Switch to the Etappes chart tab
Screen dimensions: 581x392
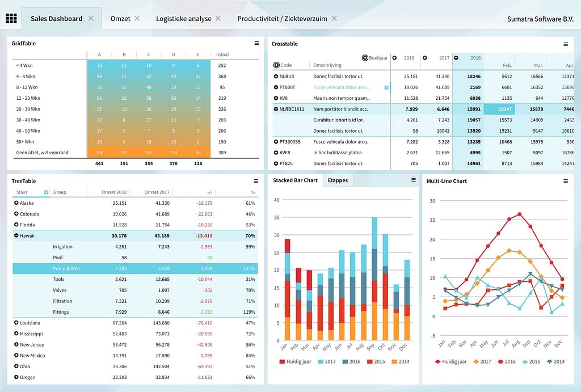pyautogui.click(x=338, y=180)
